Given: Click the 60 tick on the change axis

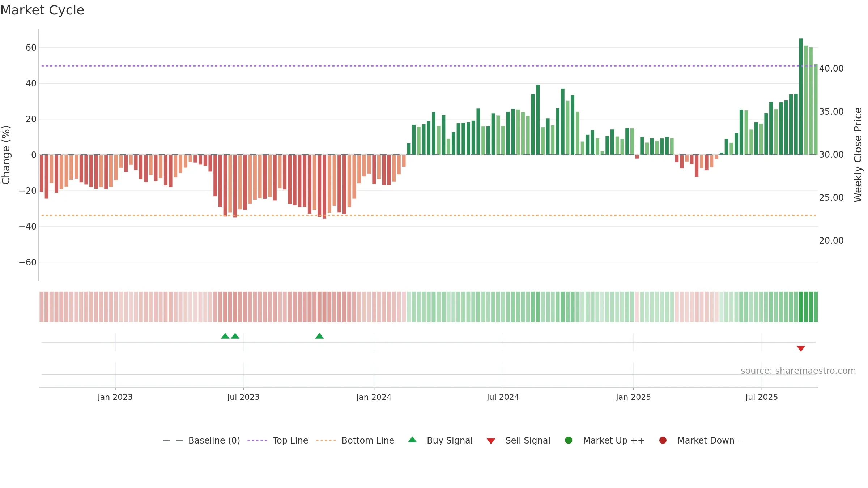Looking at the screenshot, I should tap(31, 47).
